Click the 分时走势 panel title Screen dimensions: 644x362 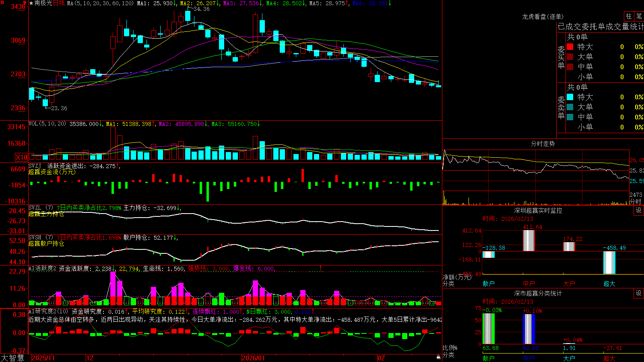coord(543,144)
